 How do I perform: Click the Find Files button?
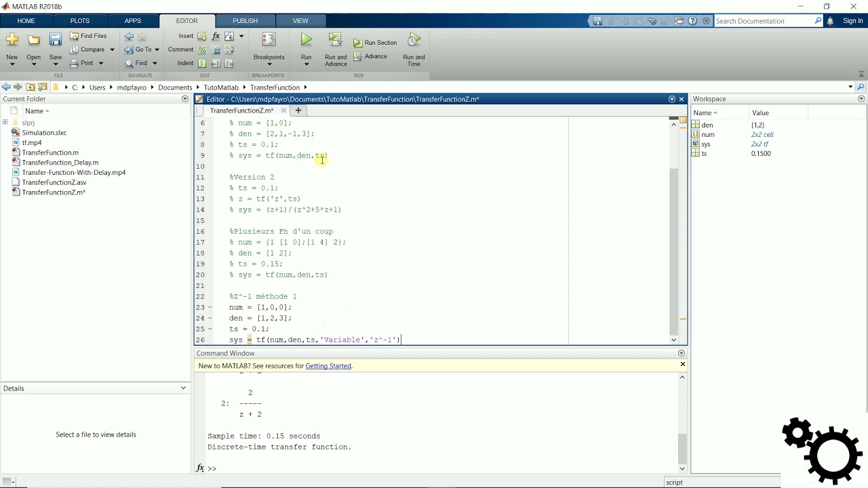point(88,36)
